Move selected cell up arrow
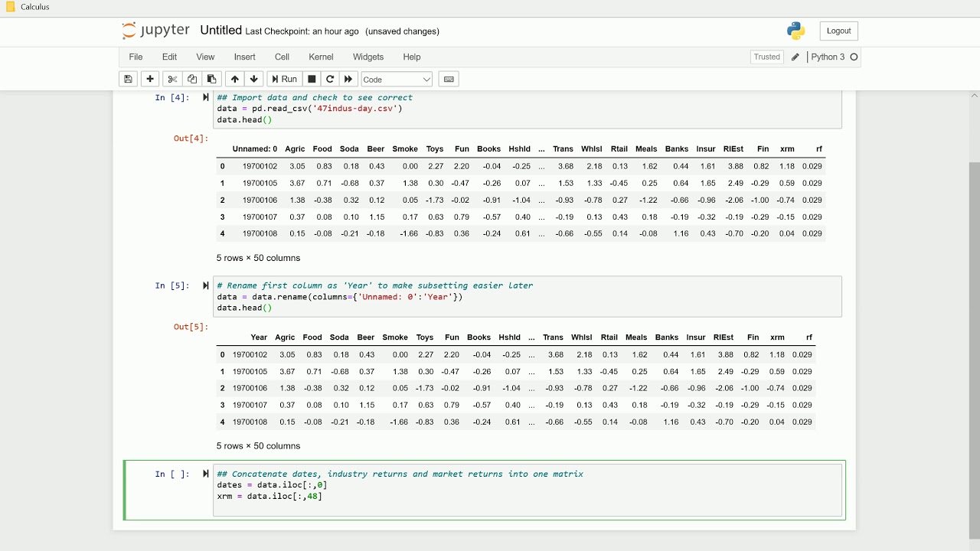 click(235, 79)
